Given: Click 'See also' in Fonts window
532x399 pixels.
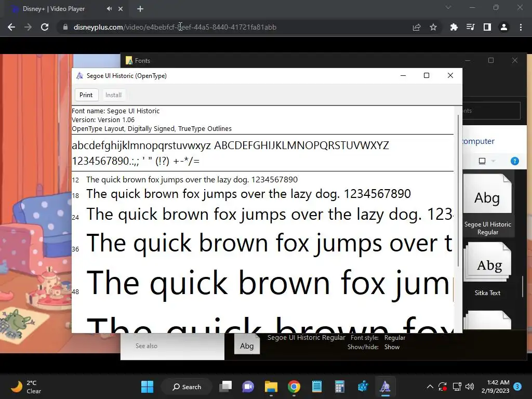Looking at the screenshot, I should pyautogui.click(x=146, y=345).
